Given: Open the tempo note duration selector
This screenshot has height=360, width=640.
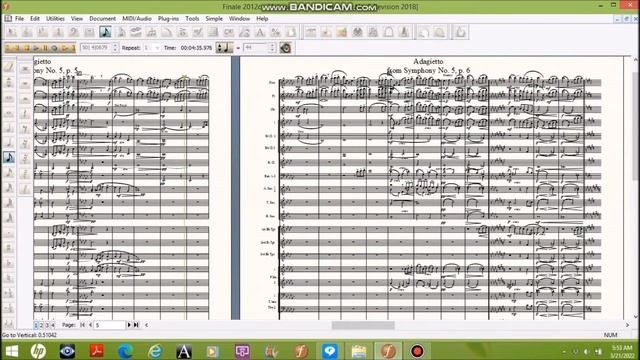Looking at the screenshot, I should 224,48.
